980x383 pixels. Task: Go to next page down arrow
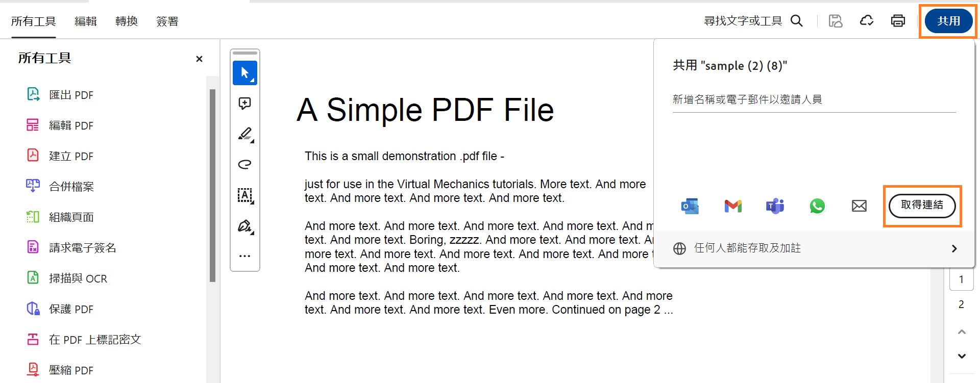click(962, 356)
